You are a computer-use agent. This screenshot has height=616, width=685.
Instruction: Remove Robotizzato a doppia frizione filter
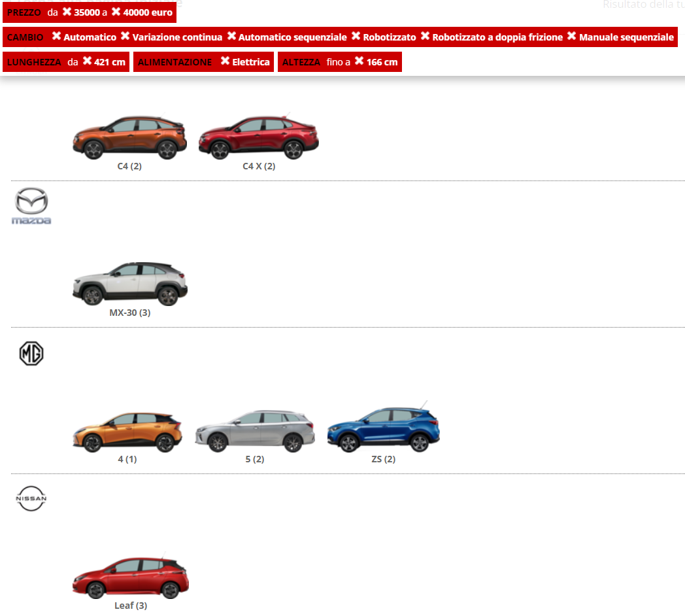coord(425,36)
